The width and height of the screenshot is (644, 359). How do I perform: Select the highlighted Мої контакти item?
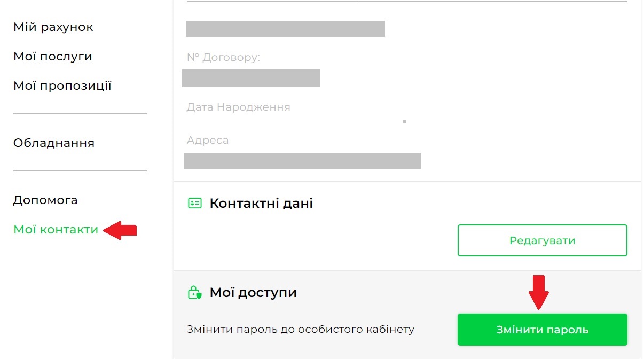56,230
